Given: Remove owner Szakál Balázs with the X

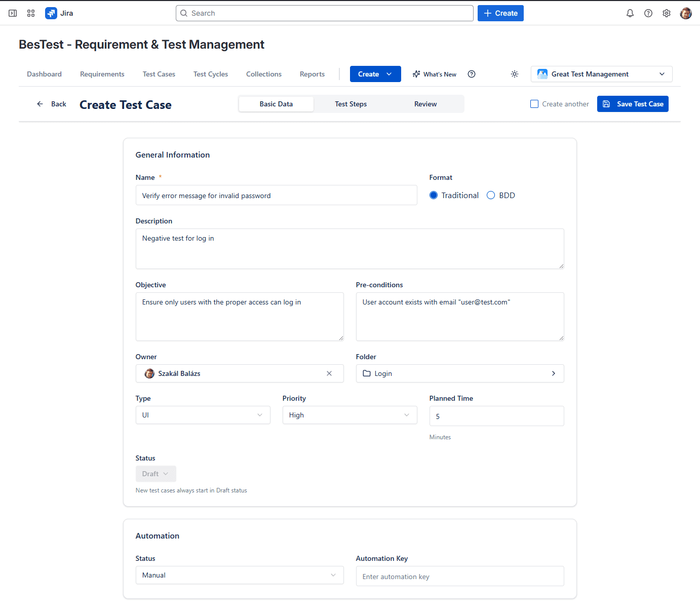Looking at the screenshot, I should (329, 373).
